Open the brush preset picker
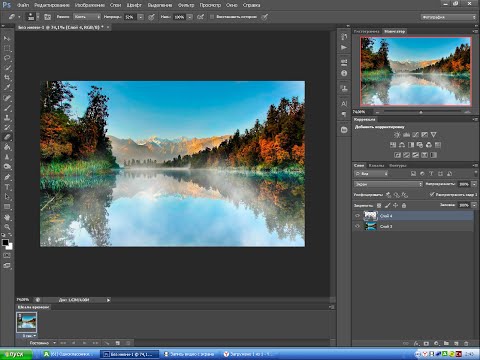480x360 pixels. (33, 17)
